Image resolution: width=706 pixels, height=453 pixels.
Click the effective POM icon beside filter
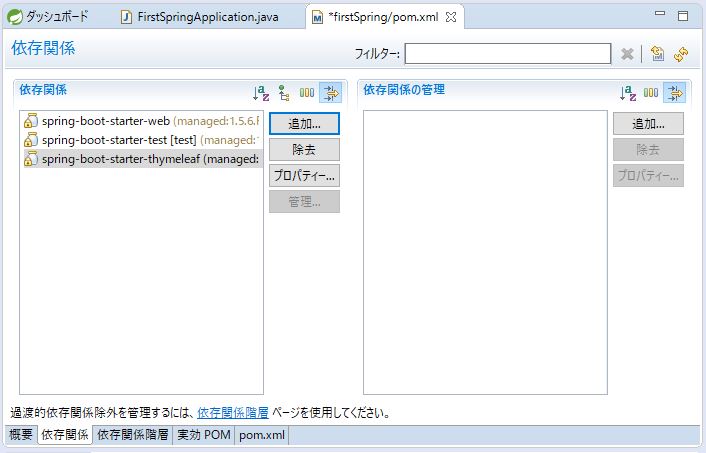coord(657,54)
